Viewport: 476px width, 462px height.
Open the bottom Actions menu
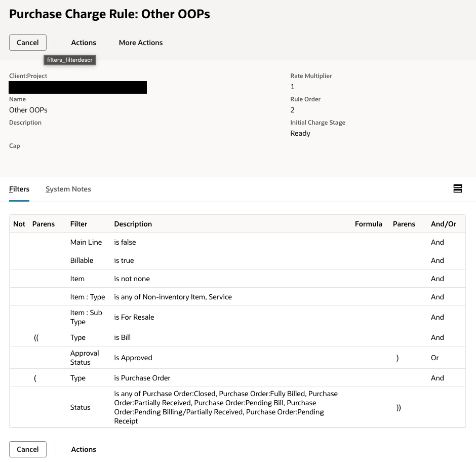84,449
